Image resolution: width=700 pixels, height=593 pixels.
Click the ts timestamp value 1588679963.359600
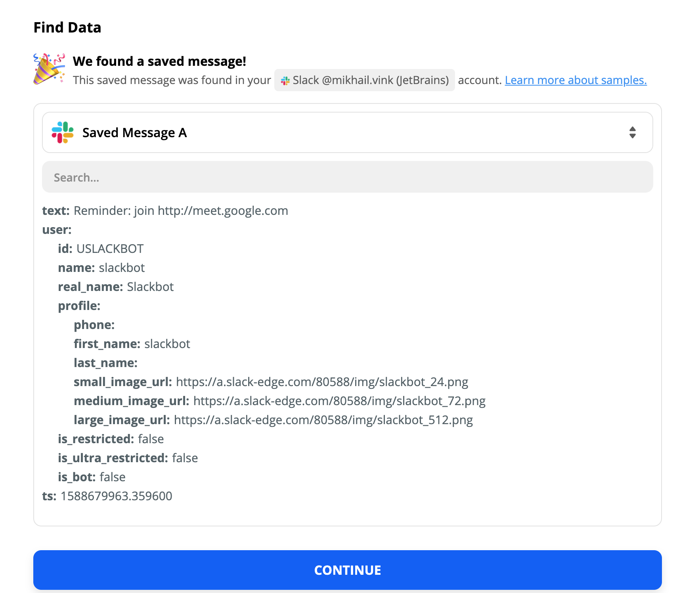116,496
